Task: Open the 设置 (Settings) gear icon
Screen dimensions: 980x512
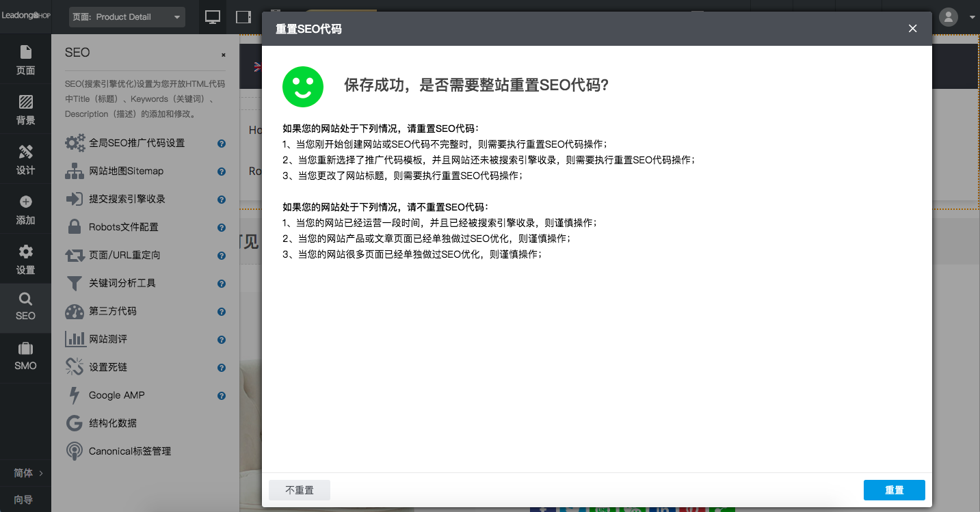Action: 25,258
